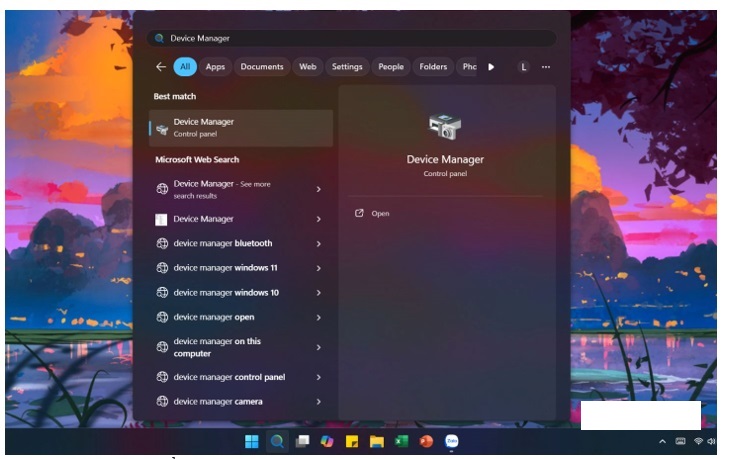
Task: Launch Excel from the taskbar
Action: [401, 441]
